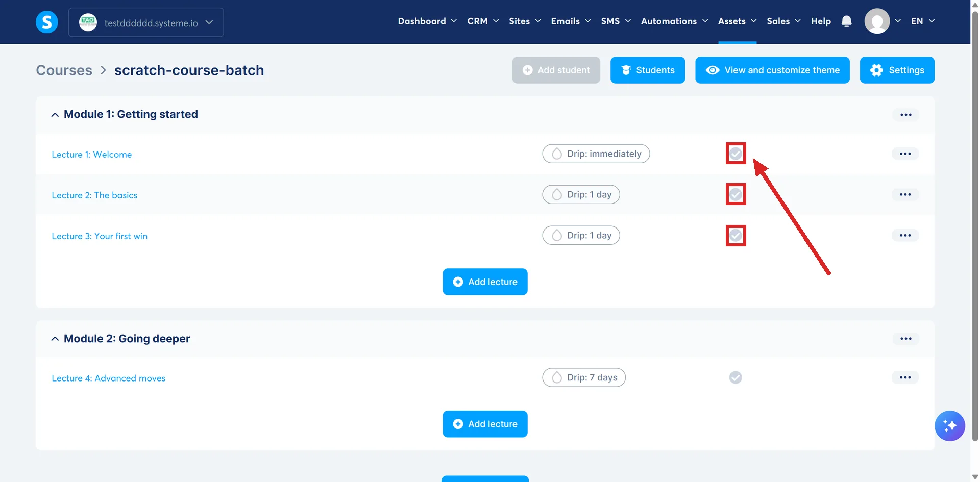Viewport: 980px width, 482px height.
Task: Open course Settings
Action: [897, 70]
